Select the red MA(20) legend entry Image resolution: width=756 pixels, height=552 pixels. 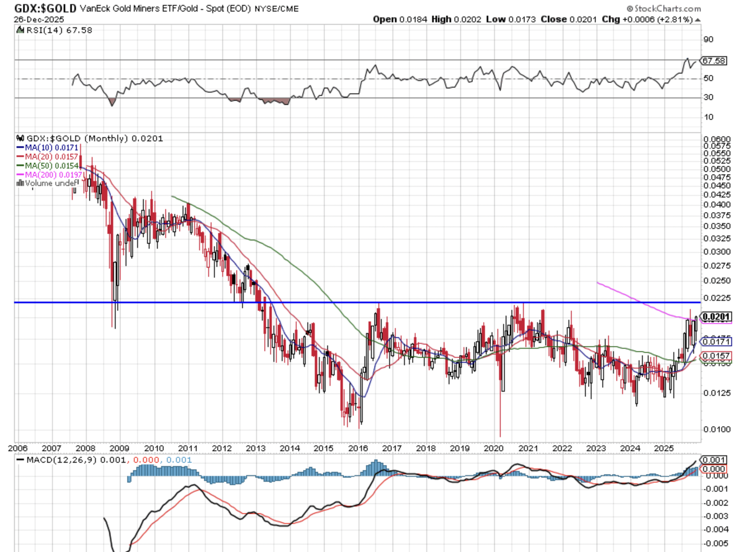47,157
